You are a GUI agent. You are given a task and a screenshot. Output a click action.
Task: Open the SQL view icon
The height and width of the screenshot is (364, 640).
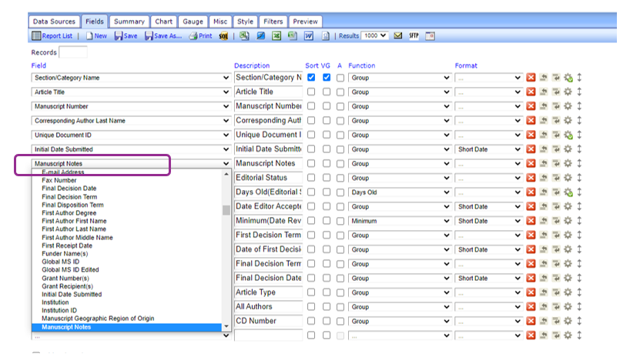(223, 36)
